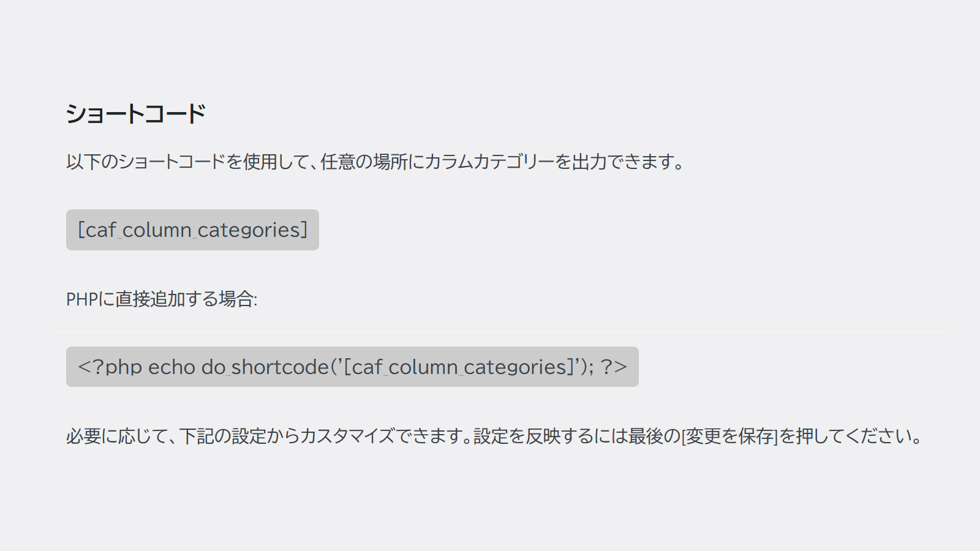The height and width of the screenshot is (551, 980).
Task: Click the horizontal divider above the PHP snippet
Action: 499,332
